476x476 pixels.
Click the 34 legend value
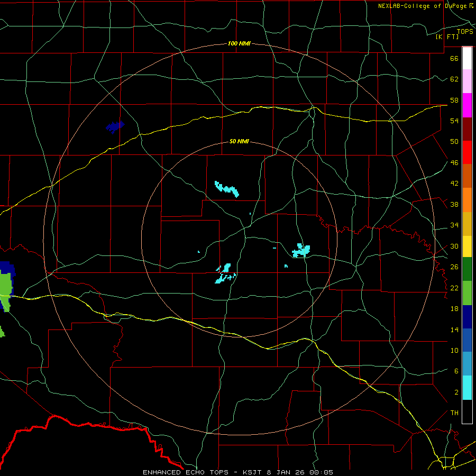click(x=454, y=225)
